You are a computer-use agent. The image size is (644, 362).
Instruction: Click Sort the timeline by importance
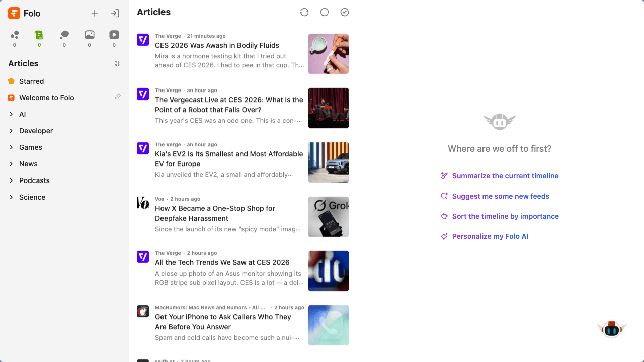[x=506, y=216]
